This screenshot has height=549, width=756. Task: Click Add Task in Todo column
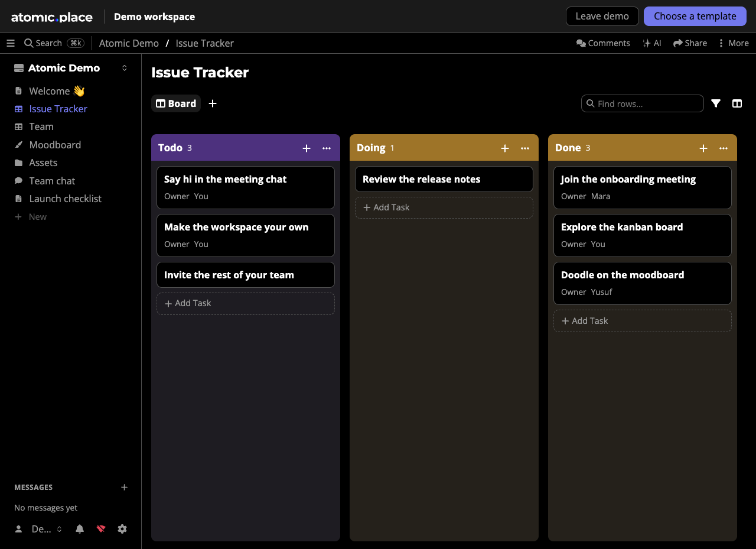tap(246, 303)
